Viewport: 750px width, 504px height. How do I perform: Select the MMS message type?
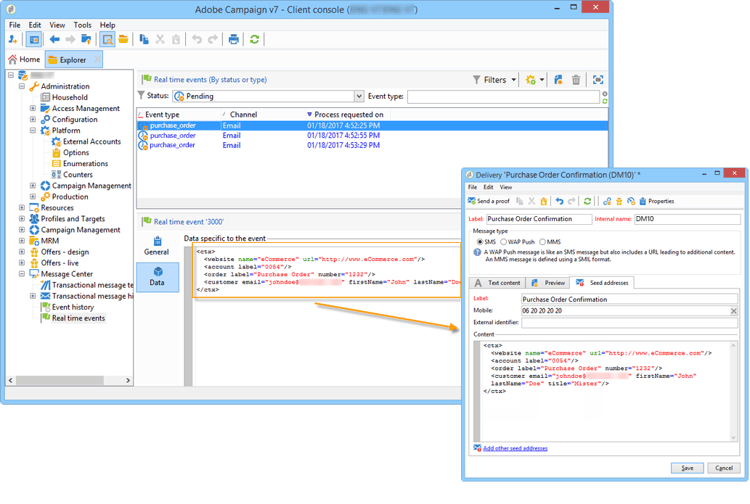pyautogui.click(x=543, y=242)
